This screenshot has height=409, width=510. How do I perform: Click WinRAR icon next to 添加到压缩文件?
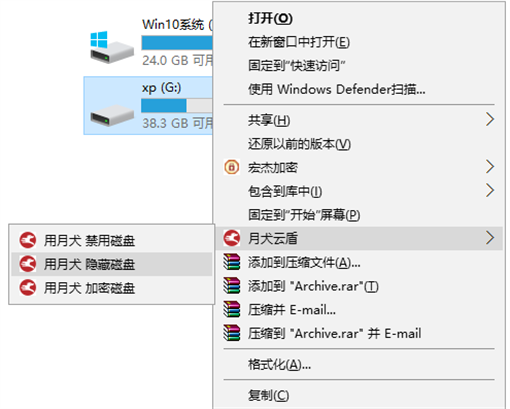(x=232, y=262)
